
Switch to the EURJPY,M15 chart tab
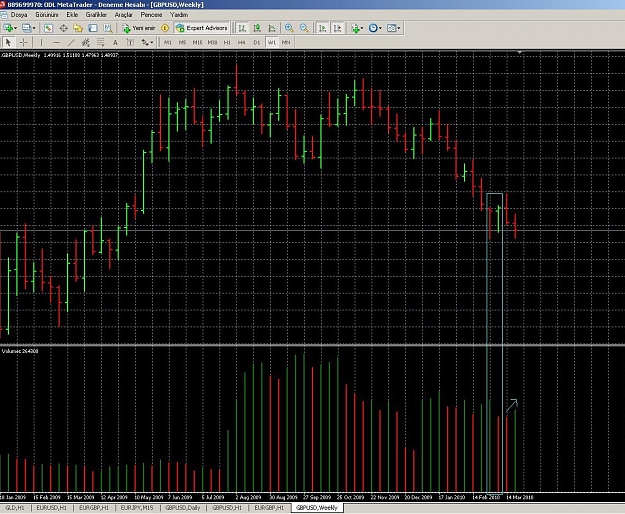coord(137,508)
